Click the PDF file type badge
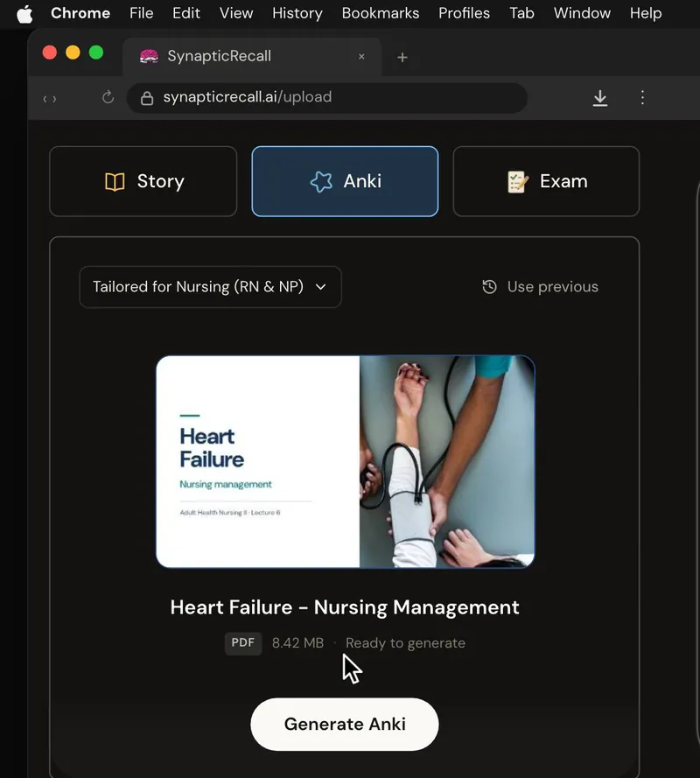Viewport: 700px width, 778px height. (x=243, y=643)
